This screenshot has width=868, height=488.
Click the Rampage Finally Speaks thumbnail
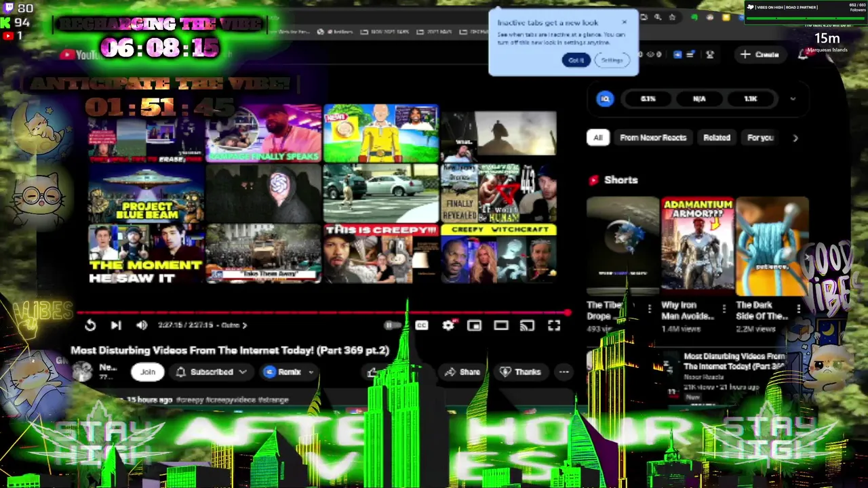click(264, 134)
